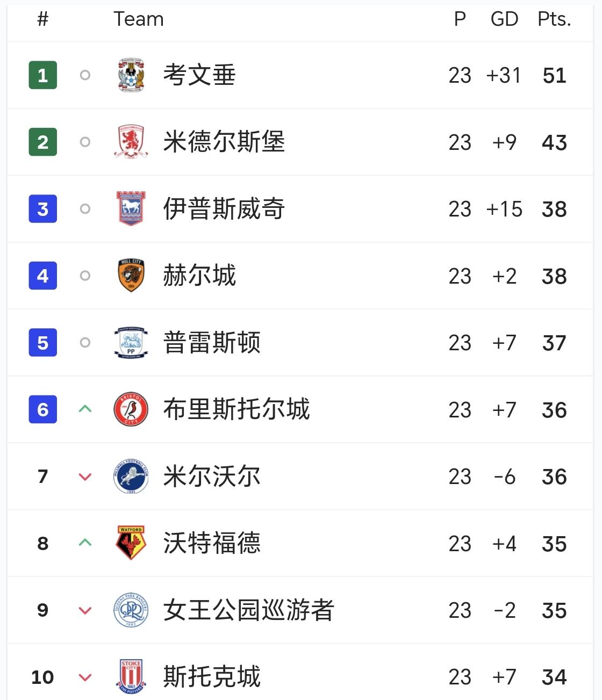
Task: Click the down arrow beside 米尔沃尔
Action: click(85, 477)
